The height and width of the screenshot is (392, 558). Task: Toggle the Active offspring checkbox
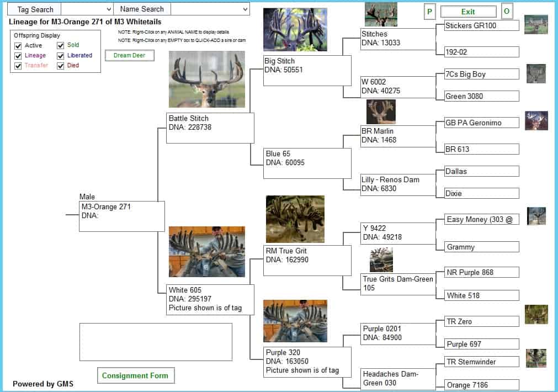pos(18,46)
